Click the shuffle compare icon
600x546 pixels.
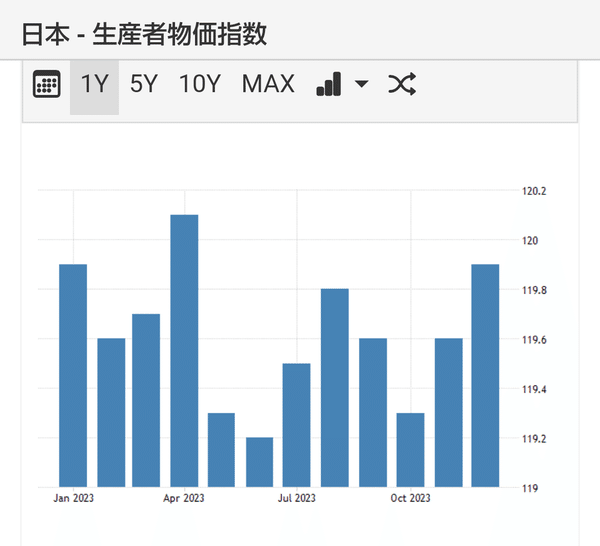402,84
